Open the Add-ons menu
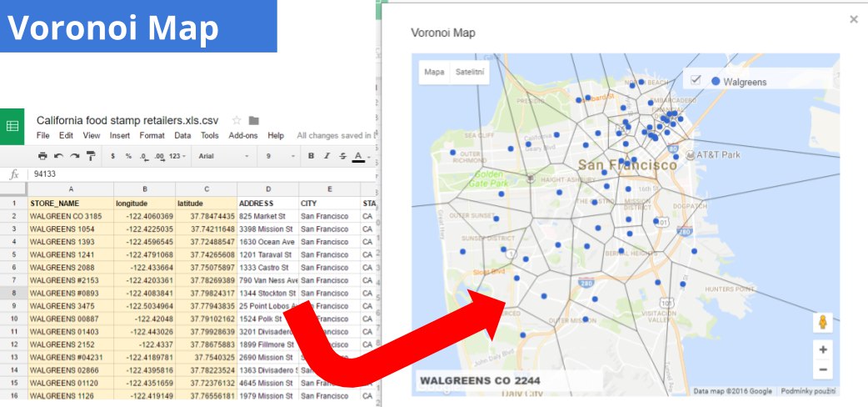Screen dimensions: 868x407 click(243, 135)
